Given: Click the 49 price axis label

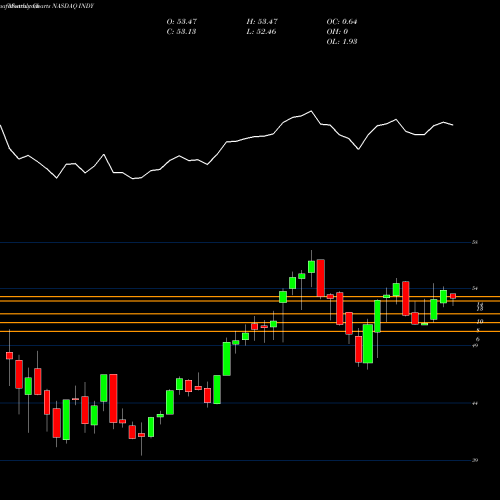Looking at the screenshot, I should (475, 346).
